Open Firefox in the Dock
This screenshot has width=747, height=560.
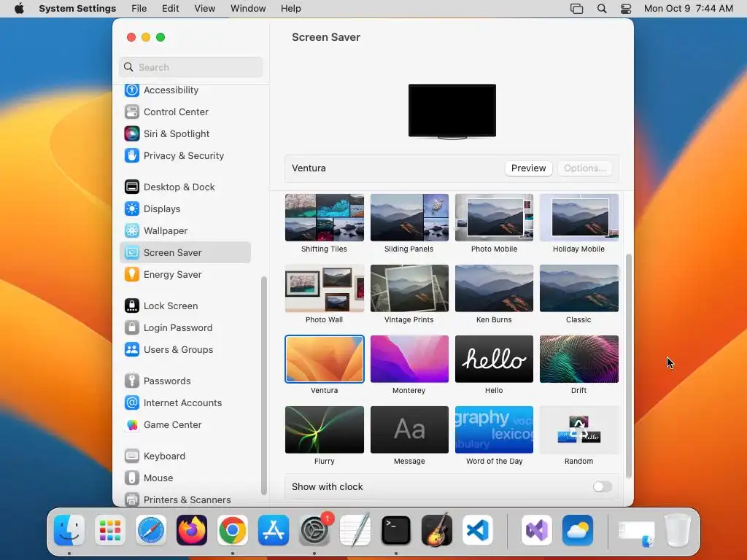click(x=192, y=530)
